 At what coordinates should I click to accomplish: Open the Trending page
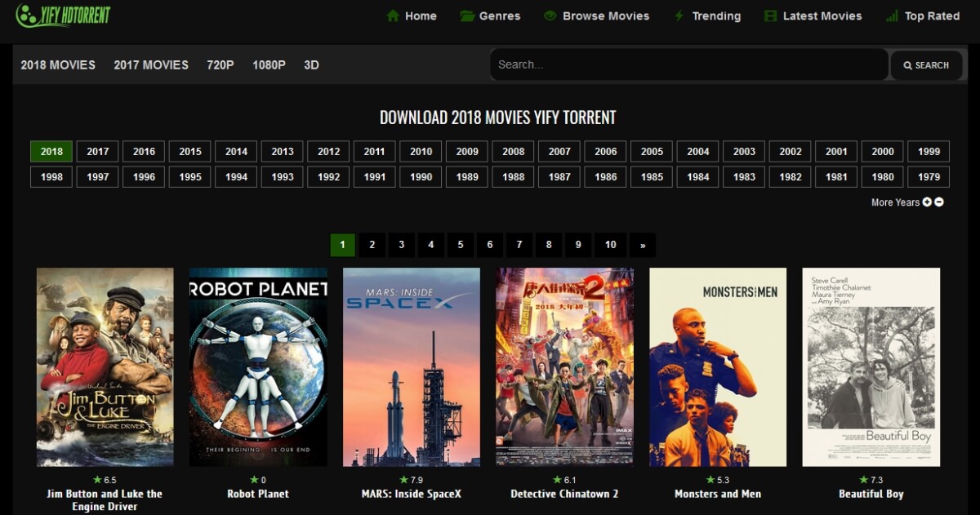coord(707,16)
